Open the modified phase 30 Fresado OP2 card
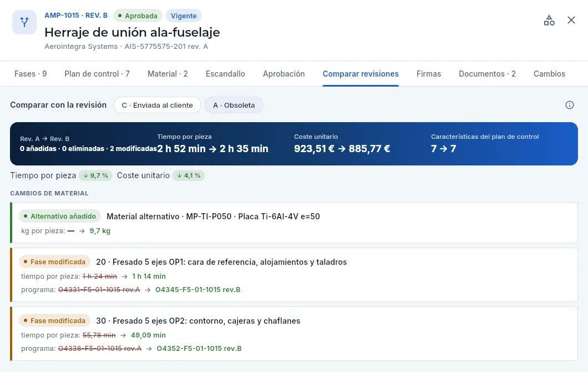Screen dimensions: 588x372 click(294, 334)
